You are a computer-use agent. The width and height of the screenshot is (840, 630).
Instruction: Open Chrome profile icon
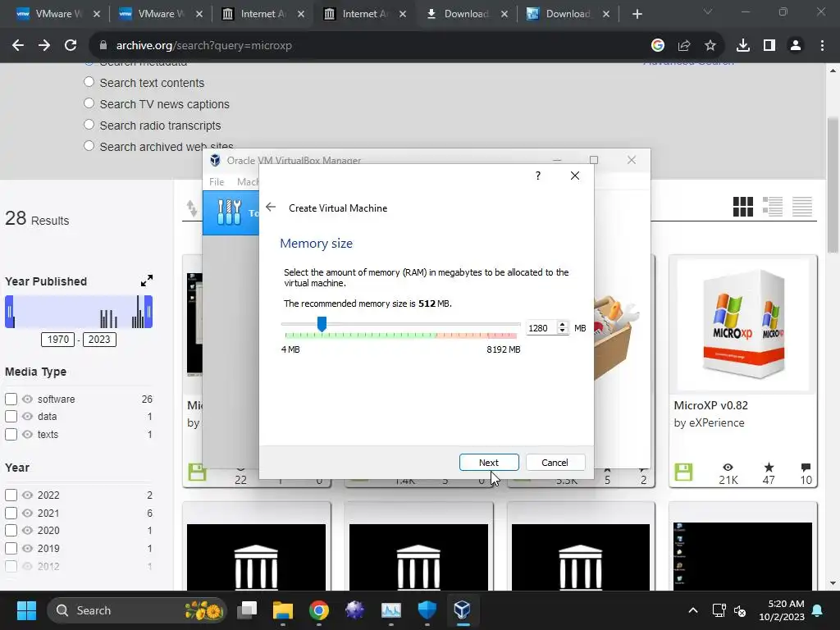(796, 46)
